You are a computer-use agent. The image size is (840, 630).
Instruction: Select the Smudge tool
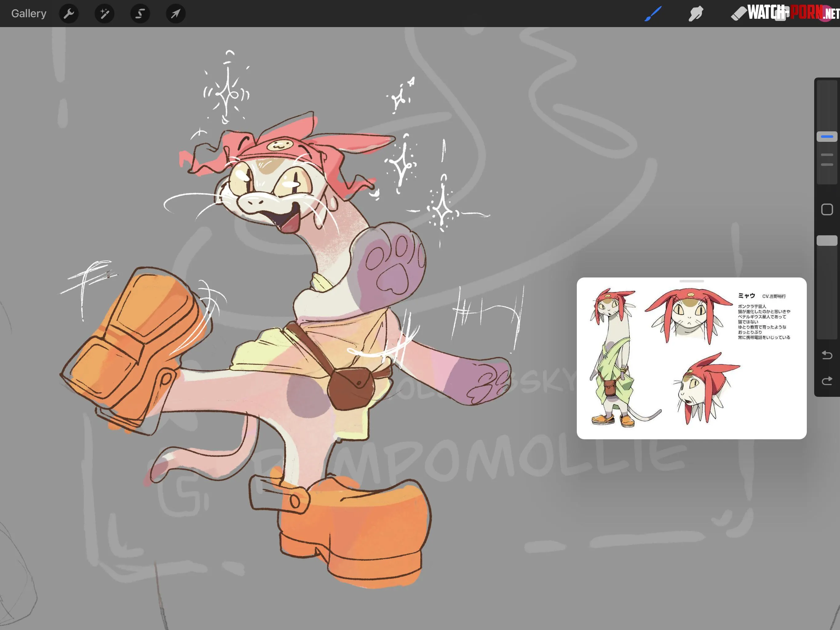pyautogui.click(x=696, y=14)
